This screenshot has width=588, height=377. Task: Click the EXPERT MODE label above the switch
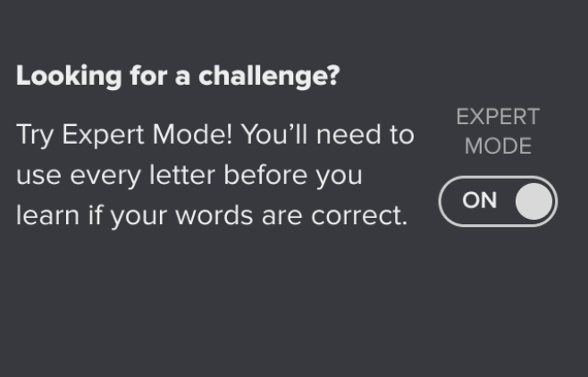[498, 131]
